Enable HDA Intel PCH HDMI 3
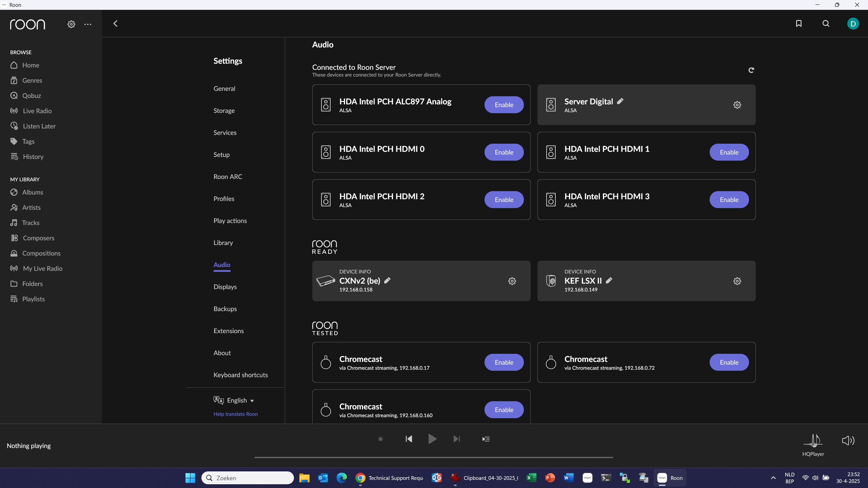This screenshot has height=488, width=868. click(729, 200)
